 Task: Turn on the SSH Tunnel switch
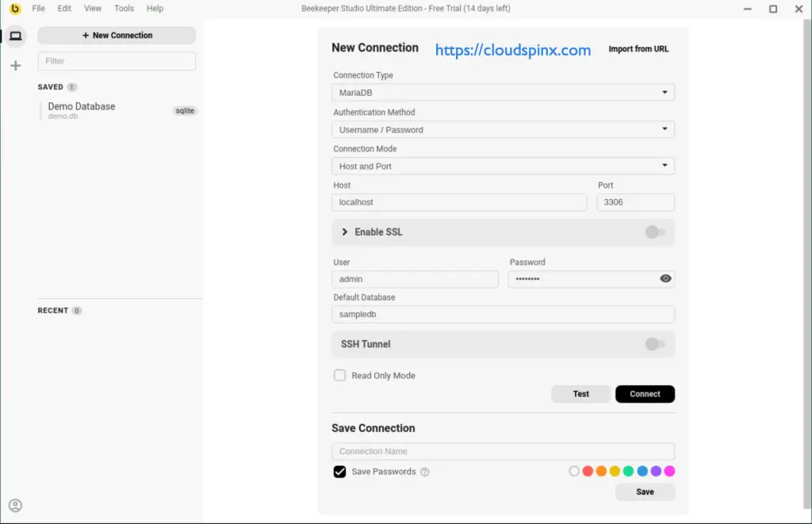[654, 344]
